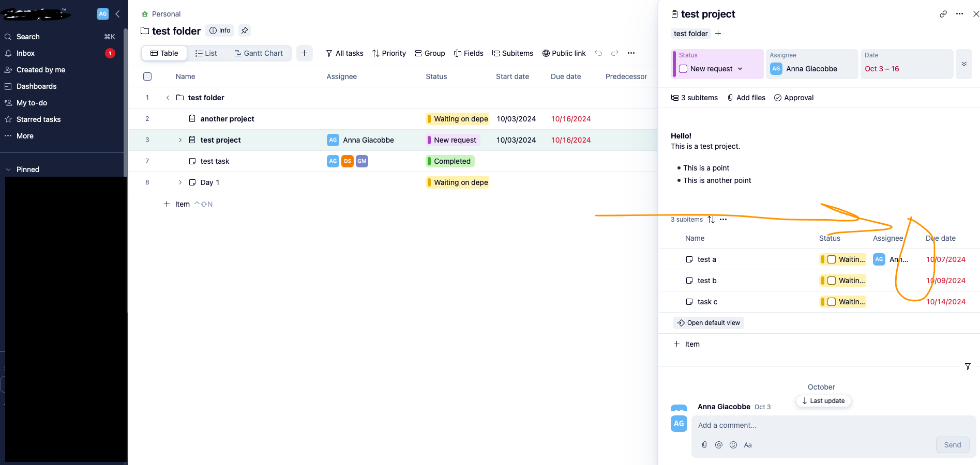Viewport: 980px width, 465px height.
Task: Undo the last action
Action: (x=598, y=53)
